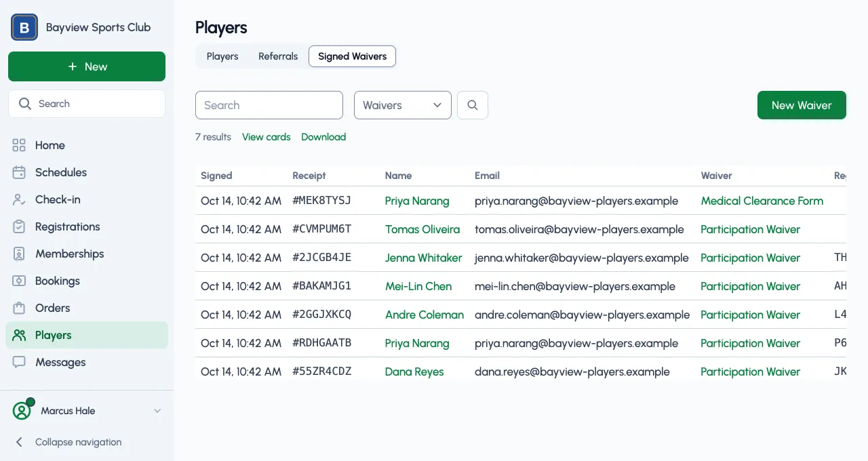
Task: Click the green New button
Action: pos(87,66)
